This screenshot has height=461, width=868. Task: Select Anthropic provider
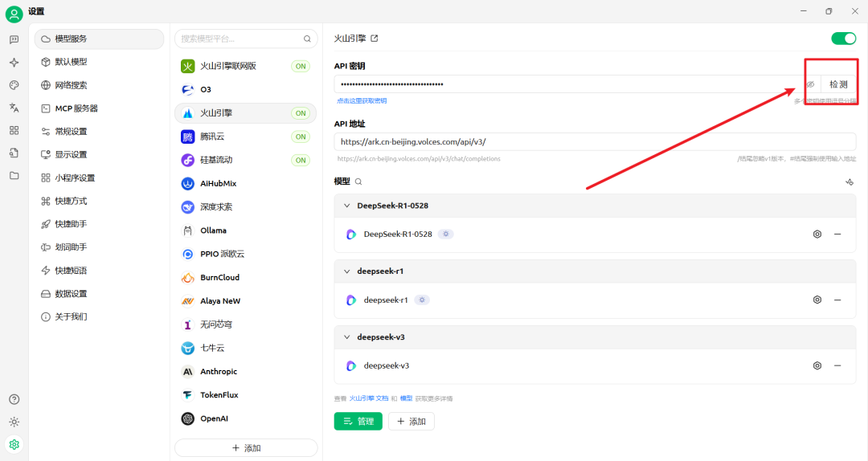click(x=245, y=371)
